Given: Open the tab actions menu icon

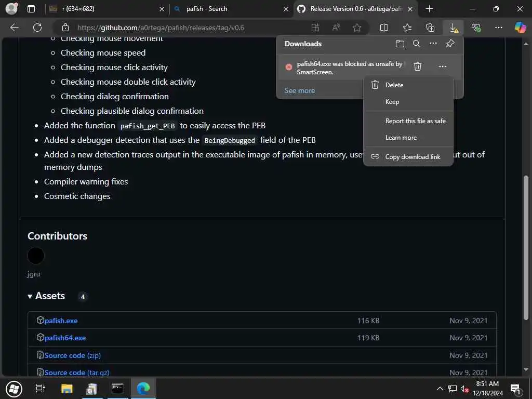Looking at the screenshot, I should pyautogui.click(x=31, y=9).
